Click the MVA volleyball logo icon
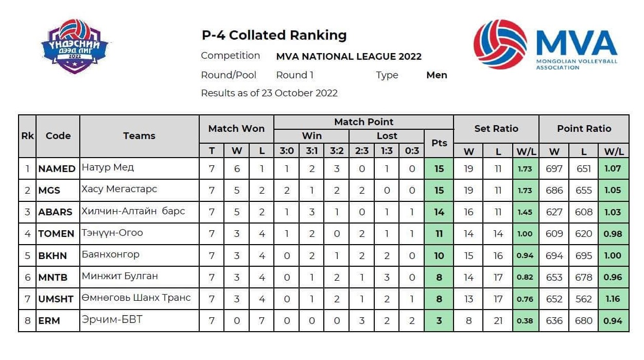The image size is (644, 360). coord(500,44)
